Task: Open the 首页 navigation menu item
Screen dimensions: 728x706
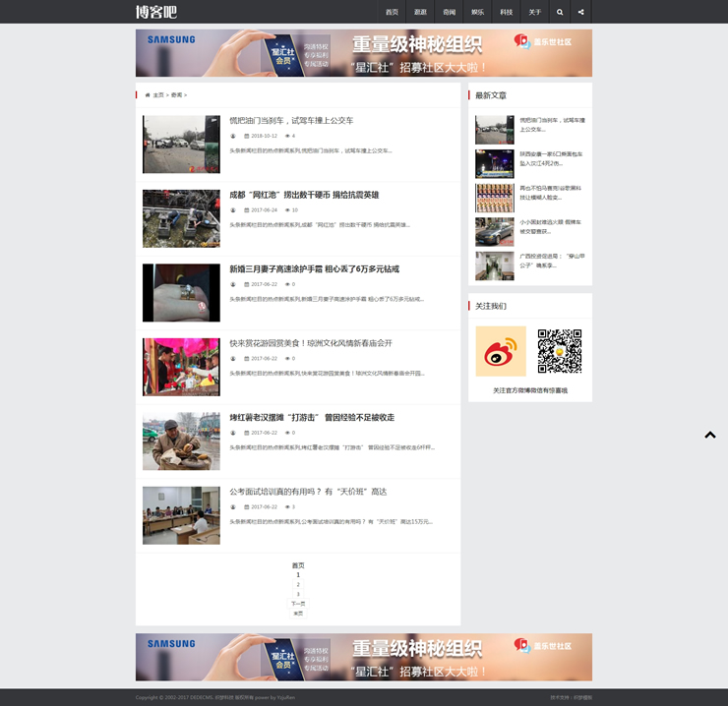Action: (x=392, y=12)
